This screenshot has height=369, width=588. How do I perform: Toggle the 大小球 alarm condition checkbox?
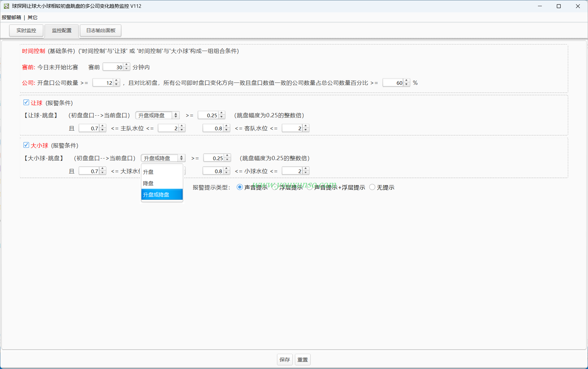click(26, 145)
